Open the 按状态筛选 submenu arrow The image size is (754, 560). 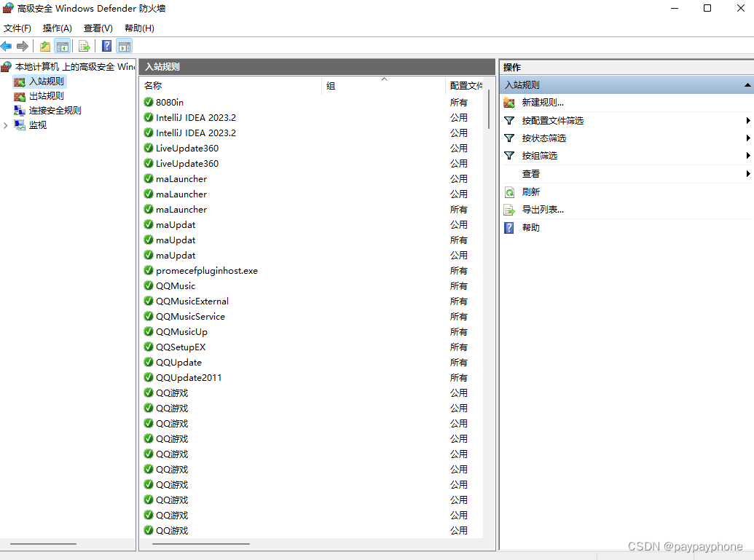pos(747,138)
